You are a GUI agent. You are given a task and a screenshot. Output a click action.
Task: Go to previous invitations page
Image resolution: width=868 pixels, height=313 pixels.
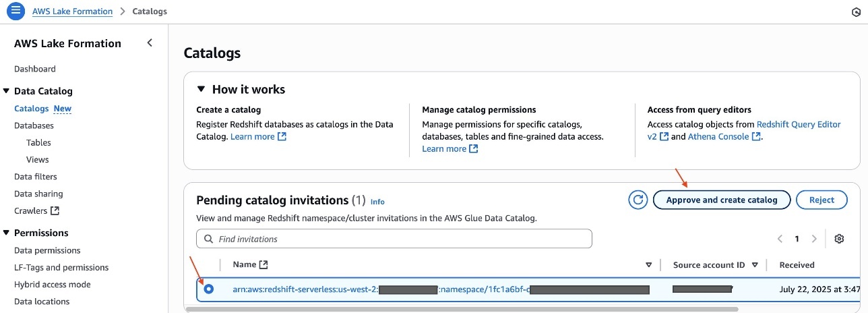point(780,239)
